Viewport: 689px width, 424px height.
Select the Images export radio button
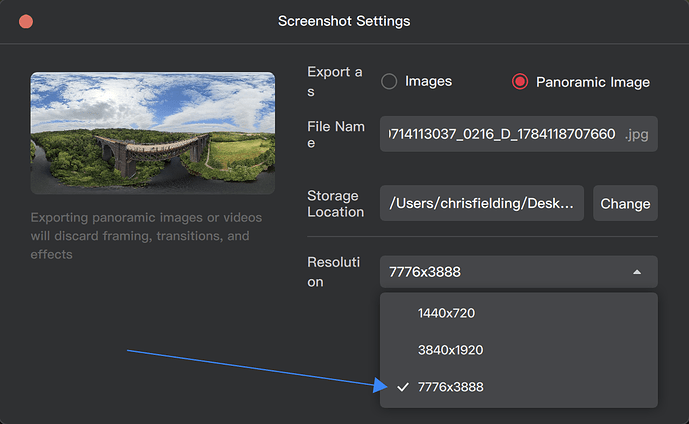coord(389,81)
